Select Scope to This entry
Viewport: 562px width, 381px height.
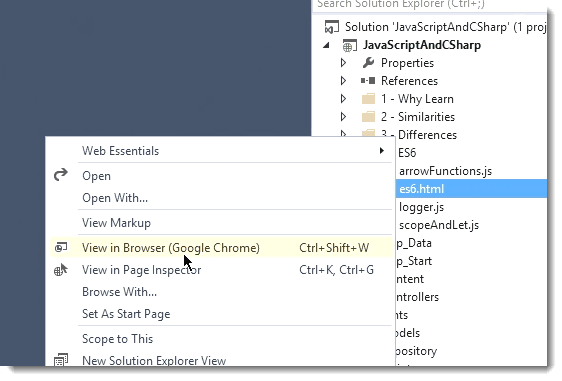point(220,339)
